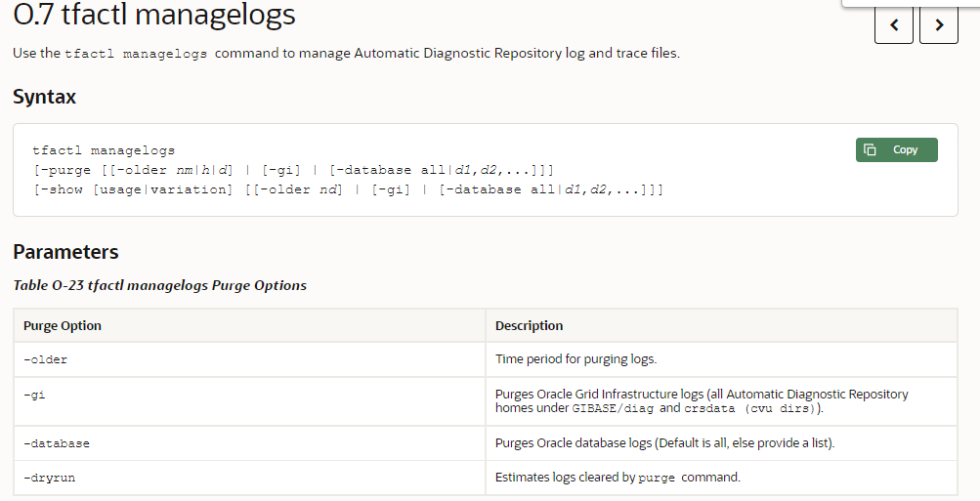Click the Purge Option column header
Screen dimensions: 980x501
pos(63,325)
